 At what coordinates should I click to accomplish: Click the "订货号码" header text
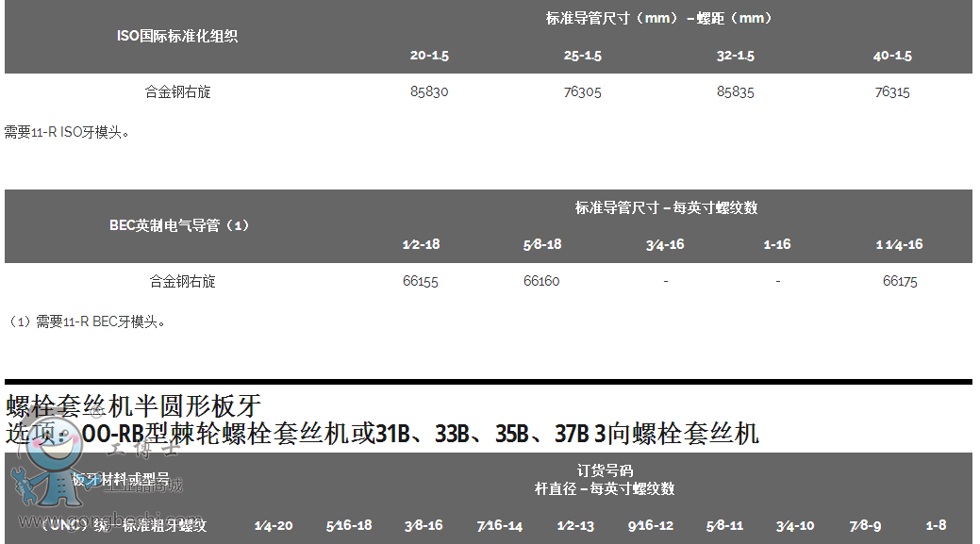605,470
